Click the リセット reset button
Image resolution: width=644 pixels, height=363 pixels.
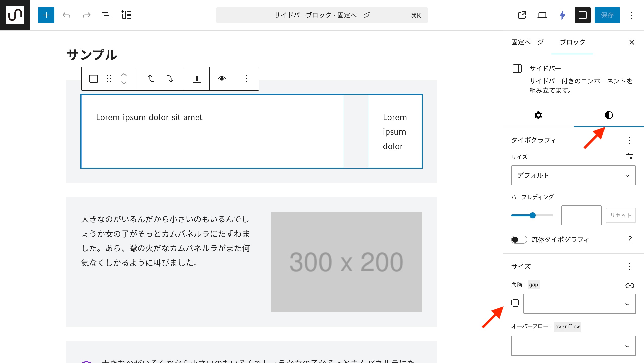pyautogui.click(x=620, y=215)
